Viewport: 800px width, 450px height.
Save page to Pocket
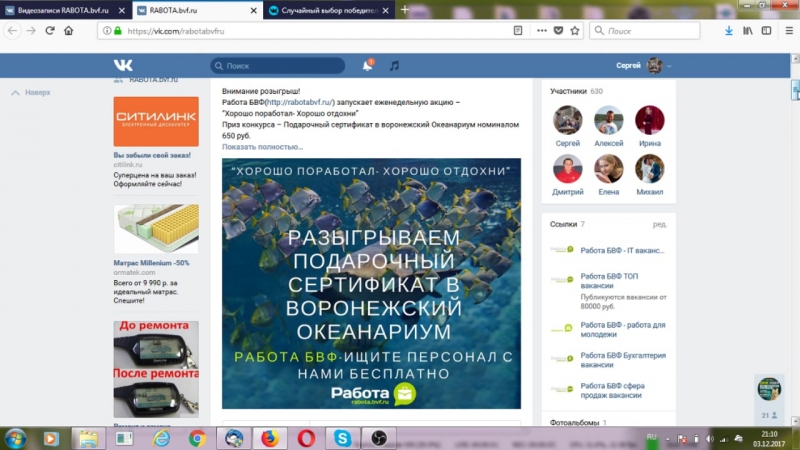coord(559,31)
